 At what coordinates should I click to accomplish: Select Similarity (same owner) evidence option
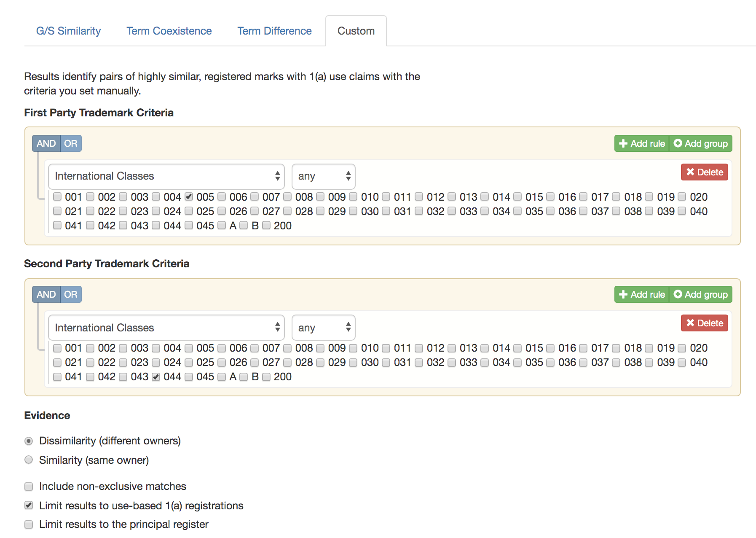pos(29,460)
